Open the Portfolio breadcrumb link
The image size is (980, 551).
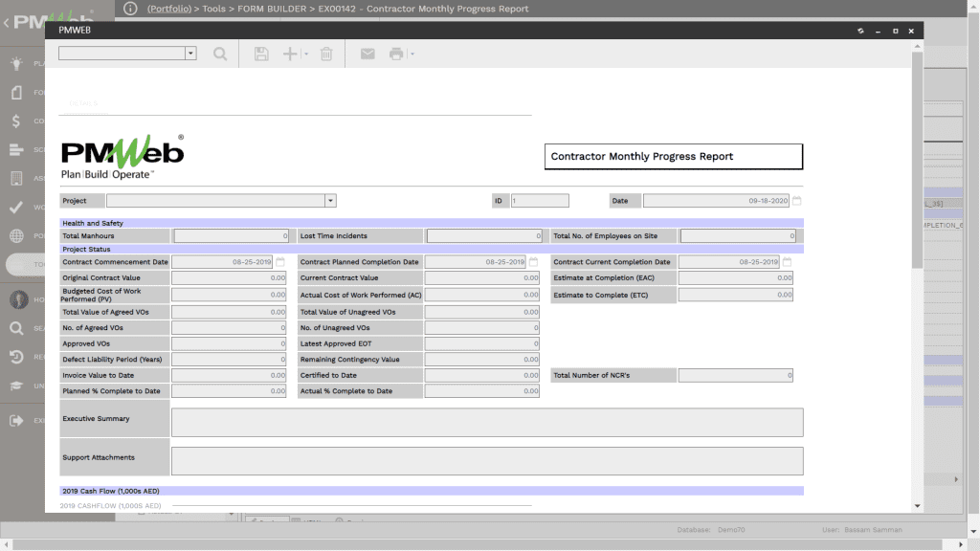(169, 9)
